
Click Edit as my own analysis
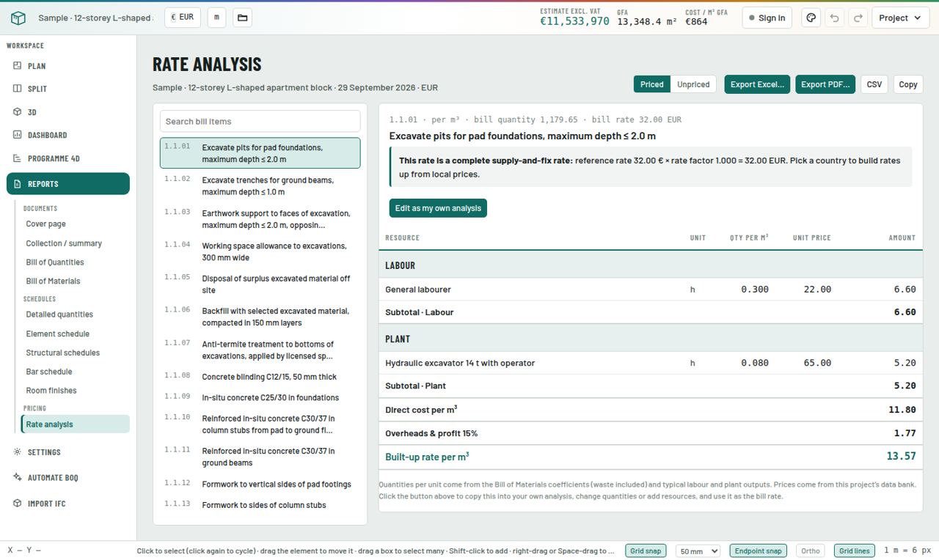[x=438, y=208]
